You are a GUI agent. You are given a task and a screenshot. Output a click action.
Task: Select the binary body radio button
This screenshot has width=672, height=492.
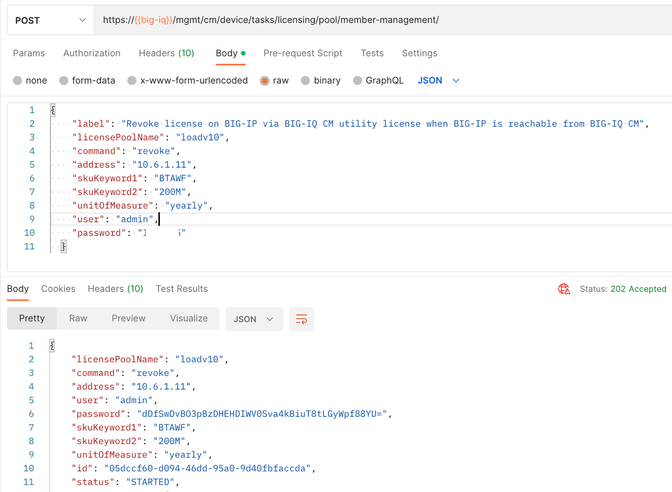(306, 80)
